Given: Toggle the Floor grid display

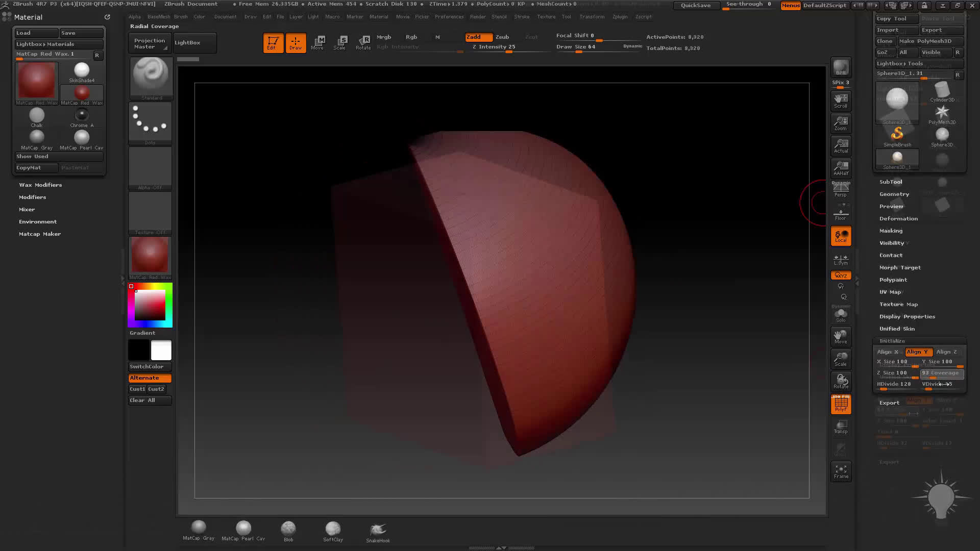Looking at the screenshot, I should 840,213.
